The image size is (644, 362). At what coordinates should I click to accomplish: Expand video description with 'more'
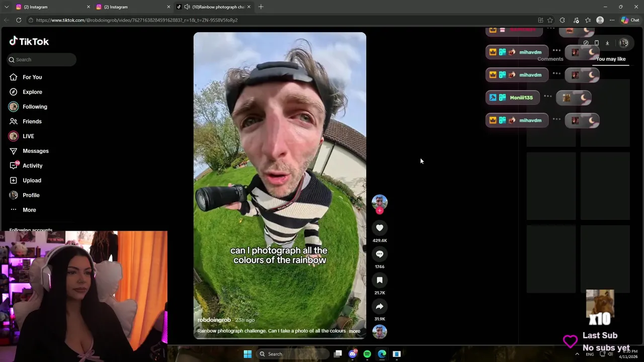(354, 331)
